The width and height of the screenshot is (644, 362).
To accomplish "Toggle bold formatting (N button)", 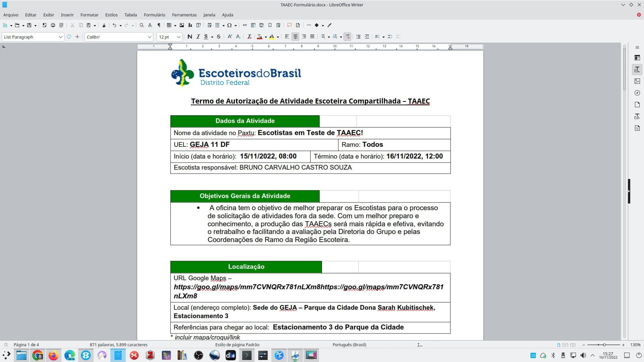I will [x=190, y=37].
